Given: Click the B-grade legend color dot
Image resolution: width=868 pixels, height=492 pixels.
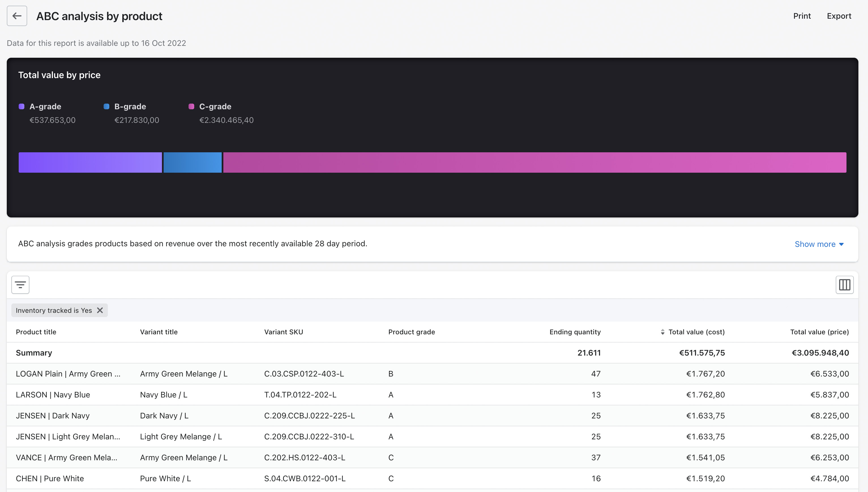Looking at the screenshot, I should (106, 106).
